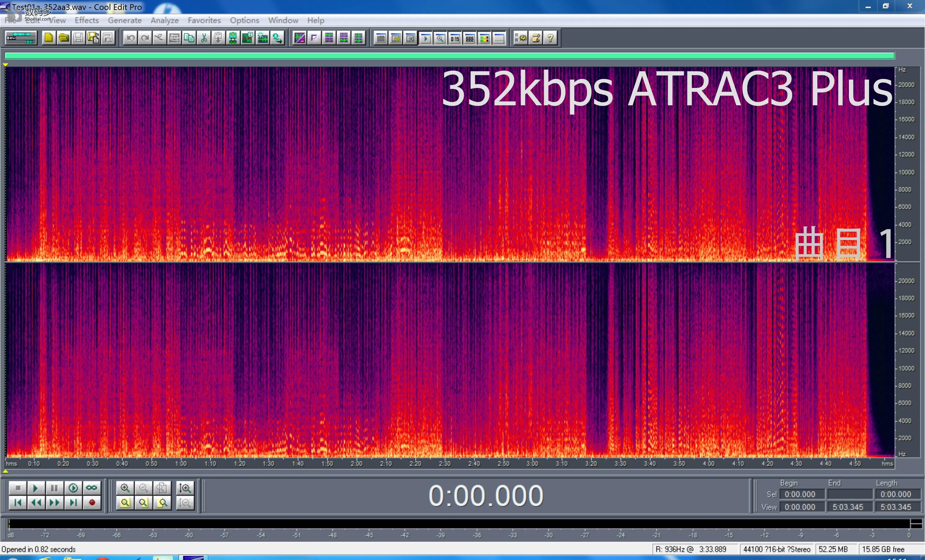Jump to the beginning of the file
This screenshot has width=925, height=560.
pos(18,503)
